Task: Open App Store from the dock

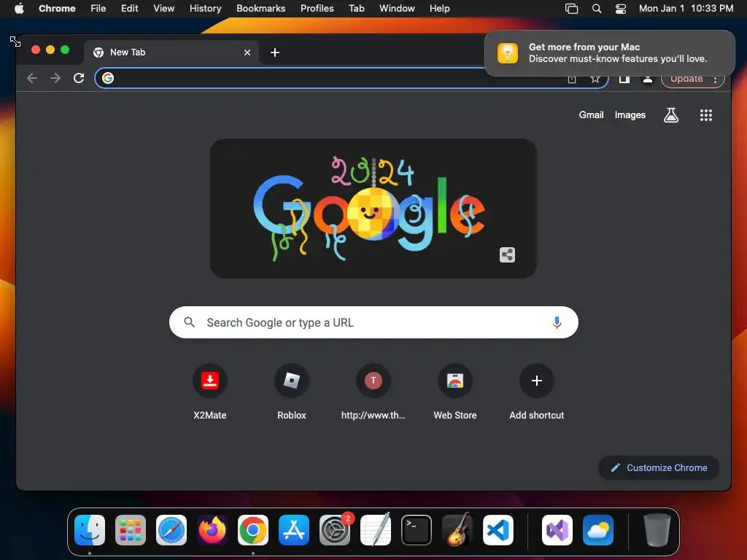Action: click(x=294, y=530)
